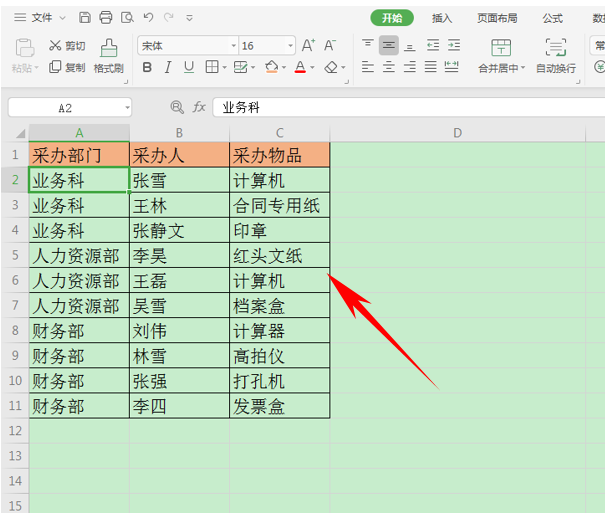Image resolution: width=605 pixels, height=515 pixels.
Task: Switch to 开始 (Home) tab
Action: click(392, 18)
